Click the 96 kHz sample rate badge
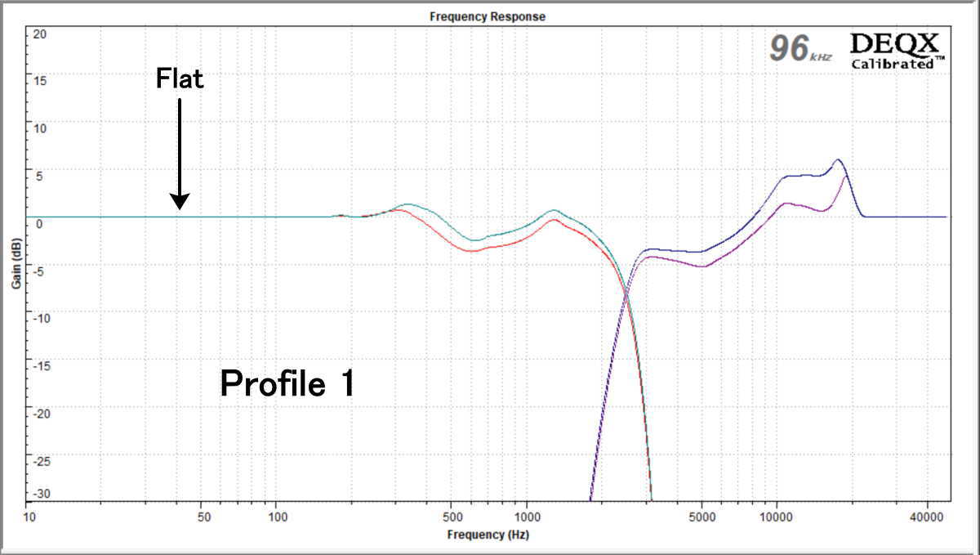This screenshot has width=980, height=555. (x=800, y=50)
